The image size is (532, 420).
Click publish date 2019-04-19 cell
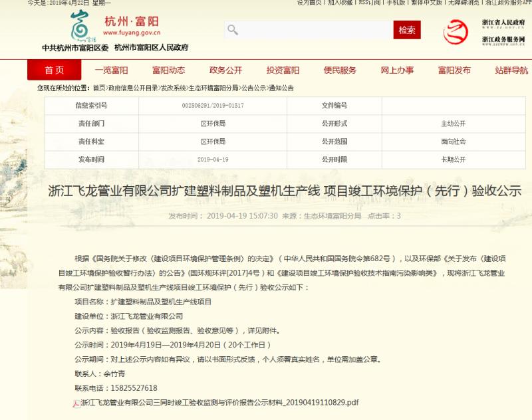click(x=213, y=159)
